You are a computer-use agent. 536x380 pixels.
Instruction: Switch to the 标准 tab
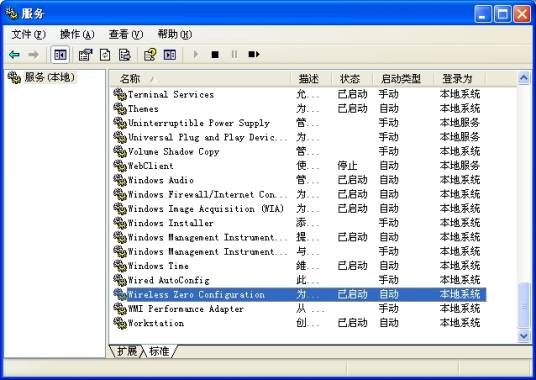tap(159, 351)
